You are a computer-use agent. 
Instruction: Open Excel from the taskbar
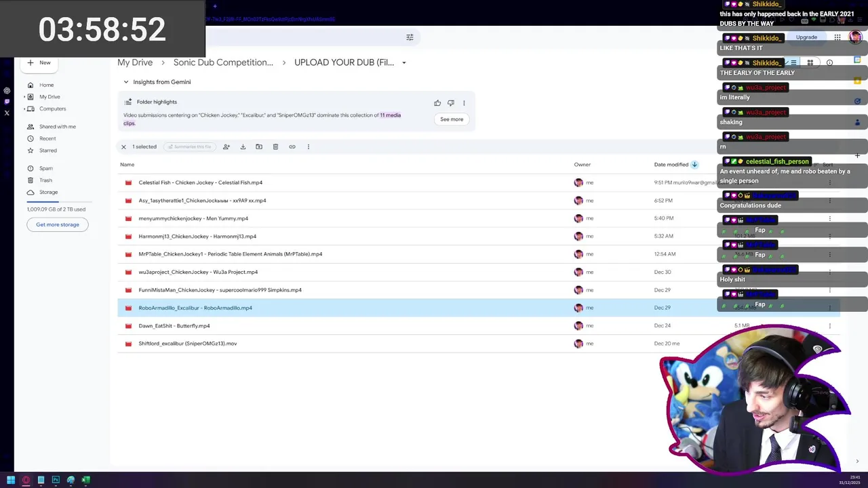coord(85,480)
